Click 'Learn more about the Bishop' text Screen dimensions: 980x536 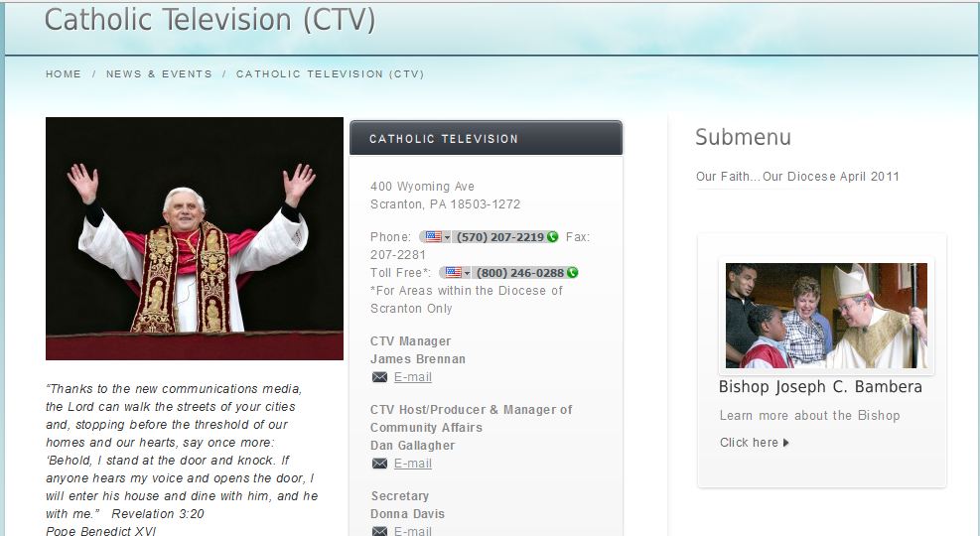click(809, 416)
